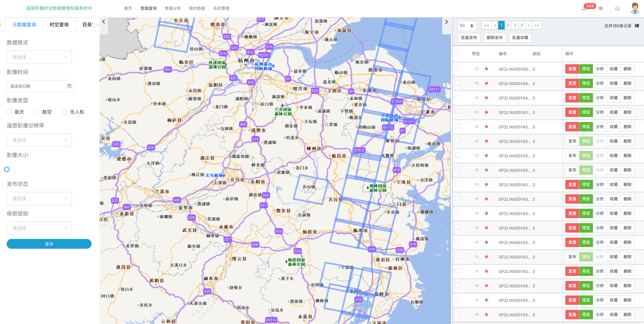The height and width of the screenshot is (324, 644).
Task: Collapse results panel with map's right arrow
Action: click(446, 22)
